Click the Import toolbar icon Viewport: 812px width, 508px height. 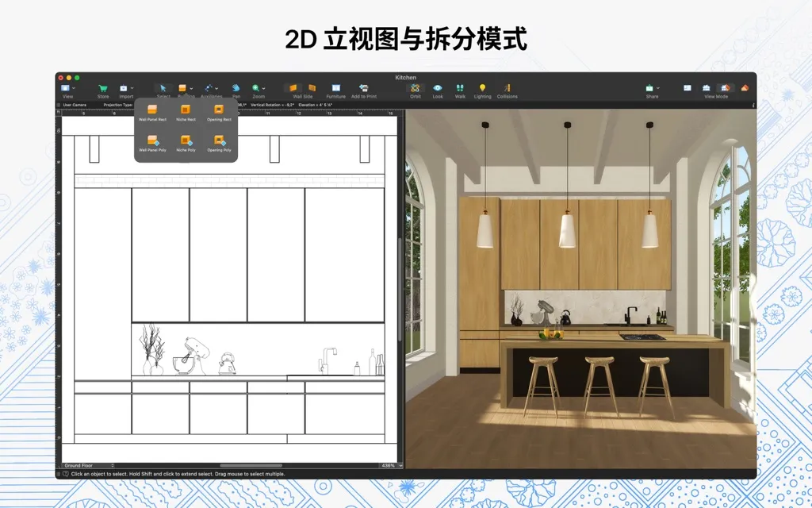[124, 88]
